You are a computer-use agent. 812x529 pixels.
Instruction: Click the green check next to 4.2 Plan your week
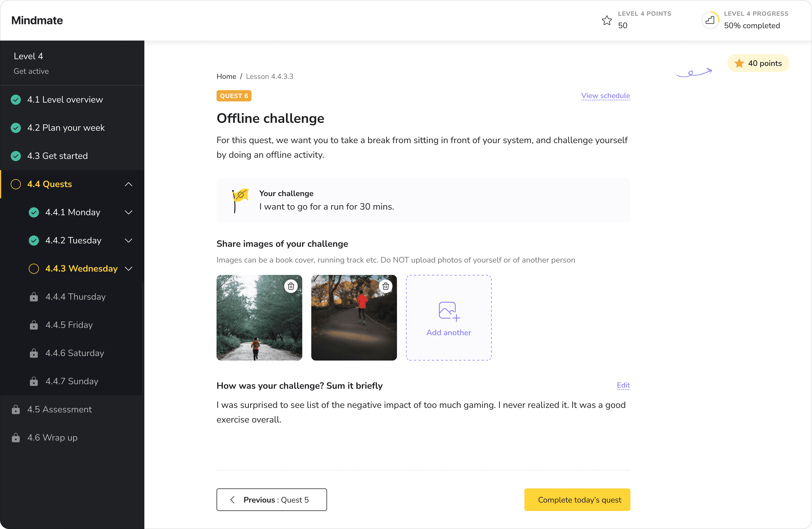click(16, 128)
